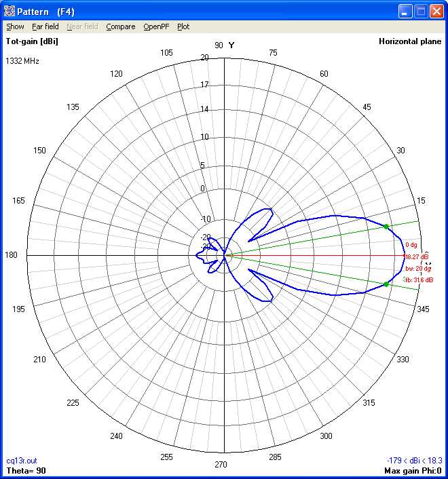The width and height of the screenshot is (448, 479).
Task: Minimize the Pattern window
Action: (x=405, y=11)
